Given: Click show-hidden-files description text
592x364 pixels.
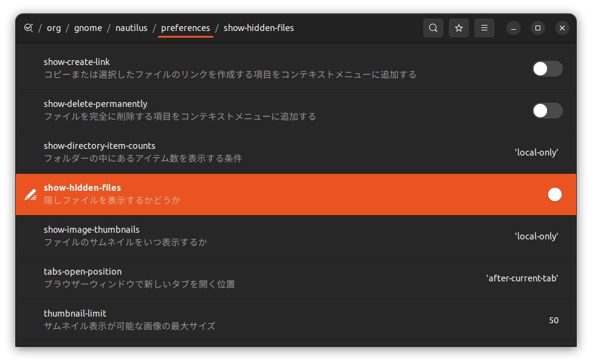Looking at the screenshot, I should 112,200.
